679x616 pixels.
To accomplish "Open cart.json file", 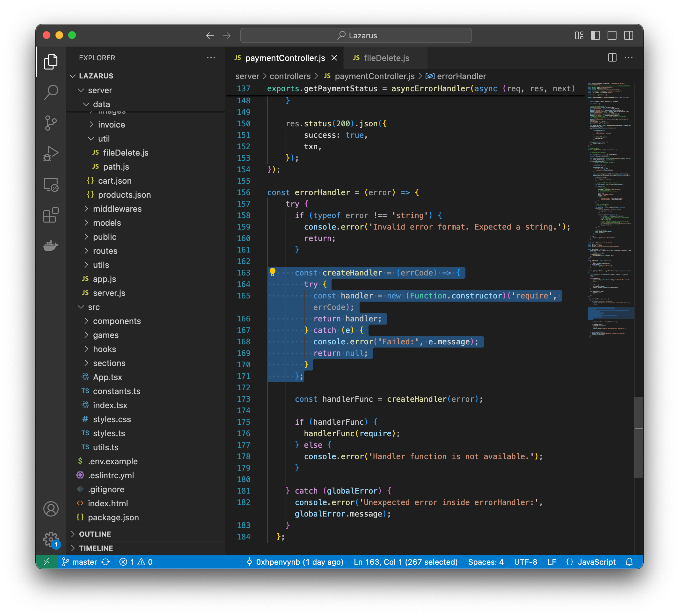I will coord(145,180).
